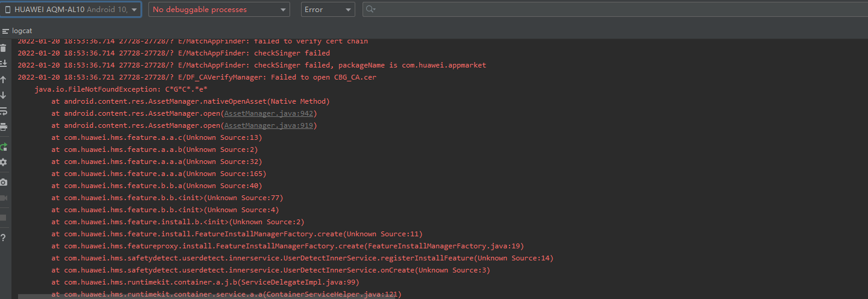Open the AssetManager.java:942 link
The image size is (868, 299).
[270, 113]
